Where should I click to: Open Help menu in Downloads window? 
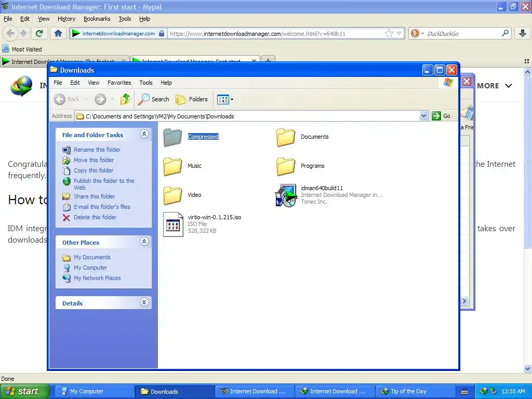pyautogui.click(x=166, y=83)
